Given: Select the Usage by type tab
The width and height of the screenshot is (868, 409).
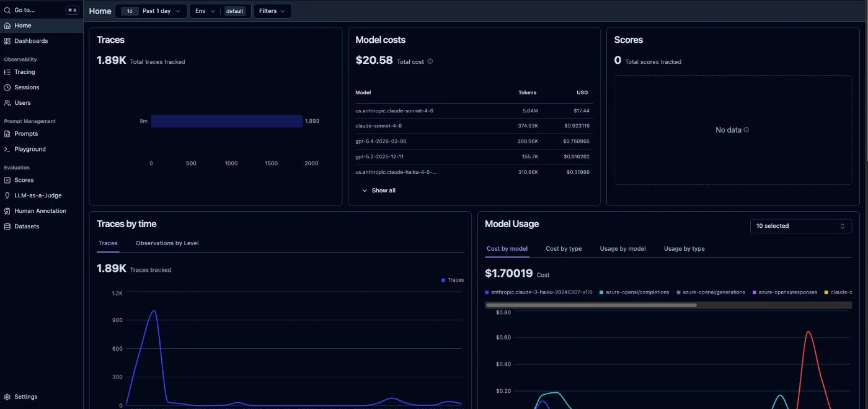Looking at the screenshot, I should point(684,249).
